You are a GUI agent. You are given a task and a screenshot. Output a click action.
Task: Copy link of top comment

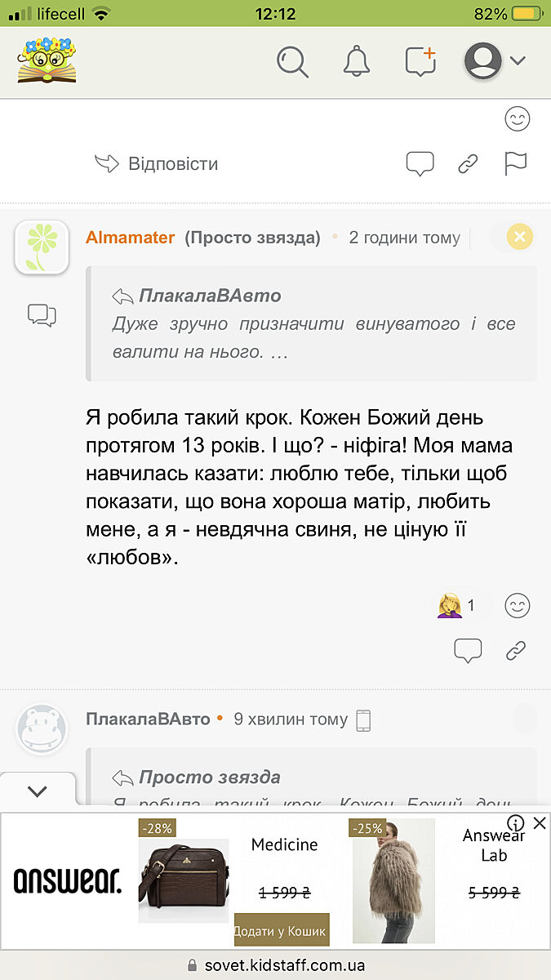(x=468, y=163)
